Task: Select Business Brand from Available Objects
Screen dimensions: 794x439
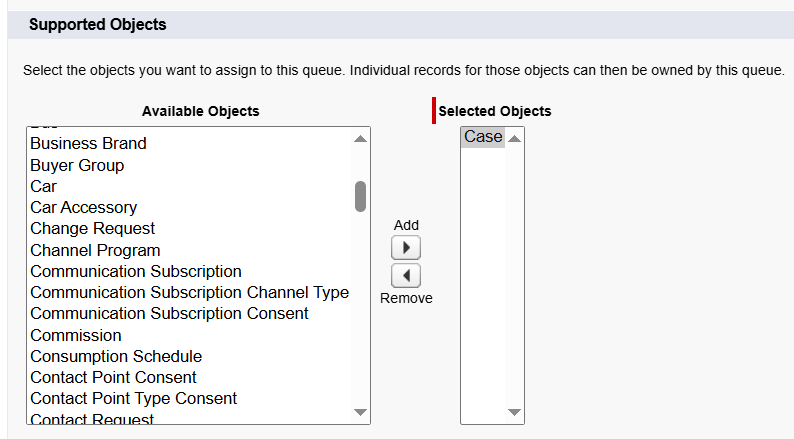Action: (88, 143)
